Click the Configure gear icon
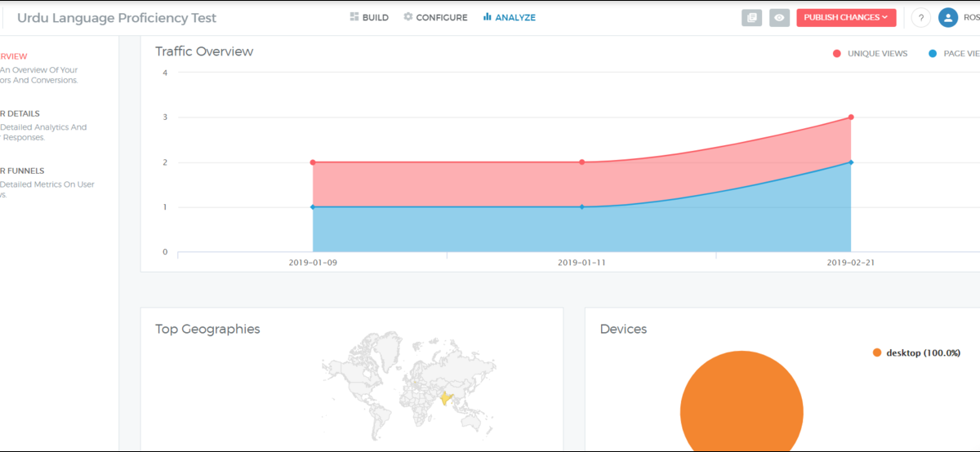980x452 pixels. point(408,17)
